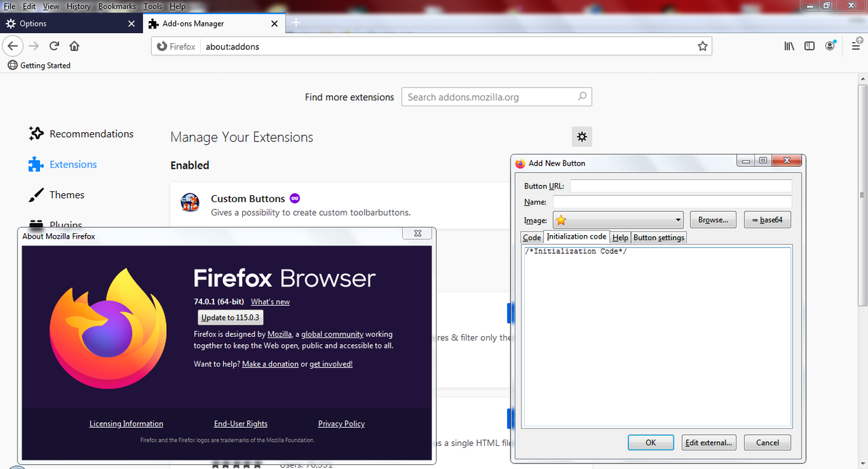Screen dimensions: 868x469
Task: Open the extensions gear tools menu
Action: click(x=582, y=137)
